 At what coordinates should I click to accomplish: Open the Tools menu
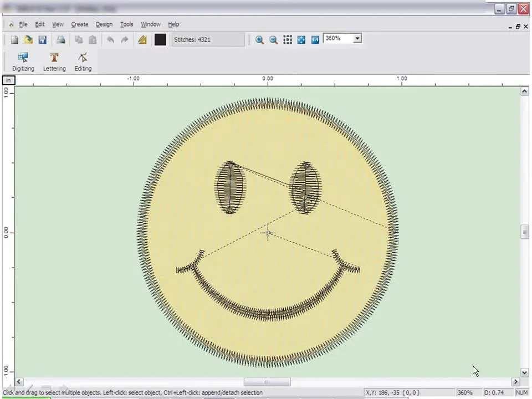(x=126, y=24)
